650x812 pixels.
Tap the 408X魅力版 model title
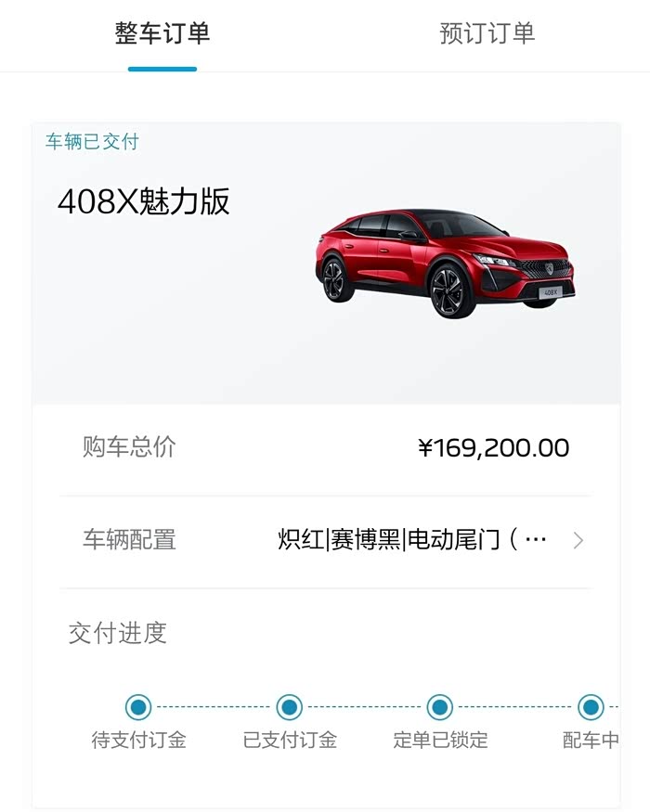point(144,201)
